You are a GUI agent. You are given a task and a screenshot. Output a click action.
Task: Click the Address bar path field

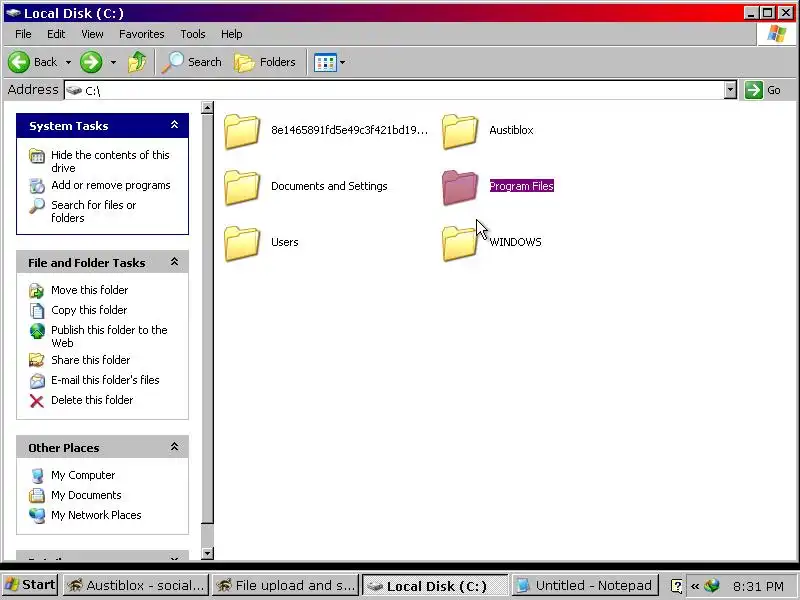394,90
